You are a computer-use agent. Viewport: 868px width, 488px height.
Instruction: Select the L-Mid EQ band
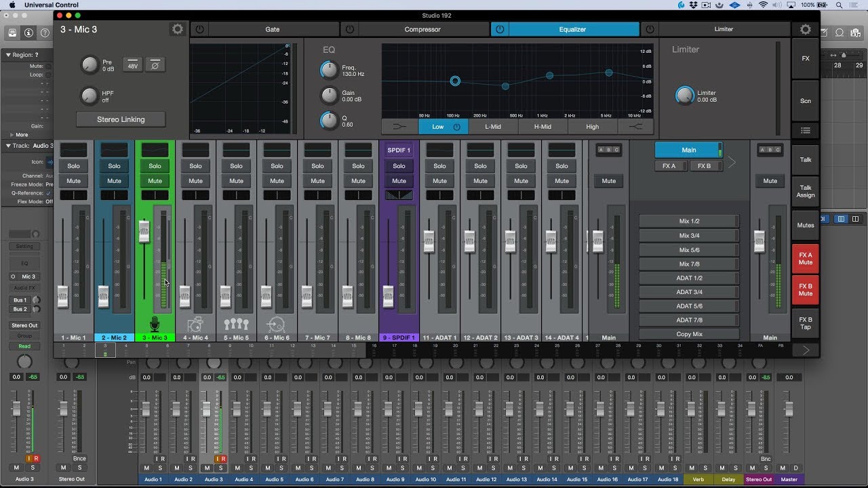pyautogui.click(x=493, y=127)
